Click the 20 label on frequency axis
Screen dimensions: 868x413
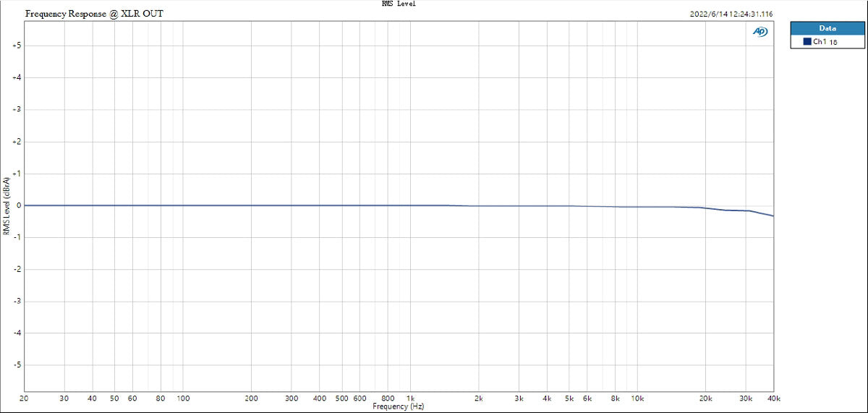25,399
